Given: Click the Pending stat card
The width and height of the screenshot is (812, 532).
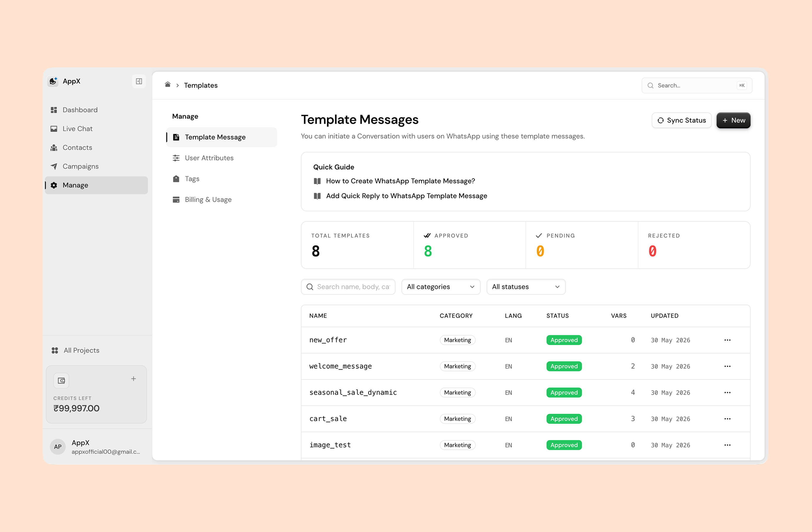Looking at the screenshot, I should tap(582, 245).
